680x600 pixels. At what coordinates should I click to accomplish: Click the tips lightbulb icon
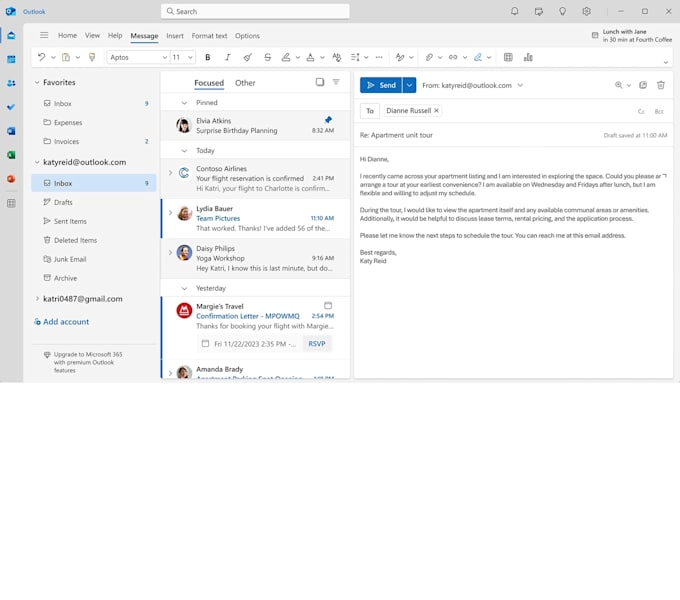562,11
